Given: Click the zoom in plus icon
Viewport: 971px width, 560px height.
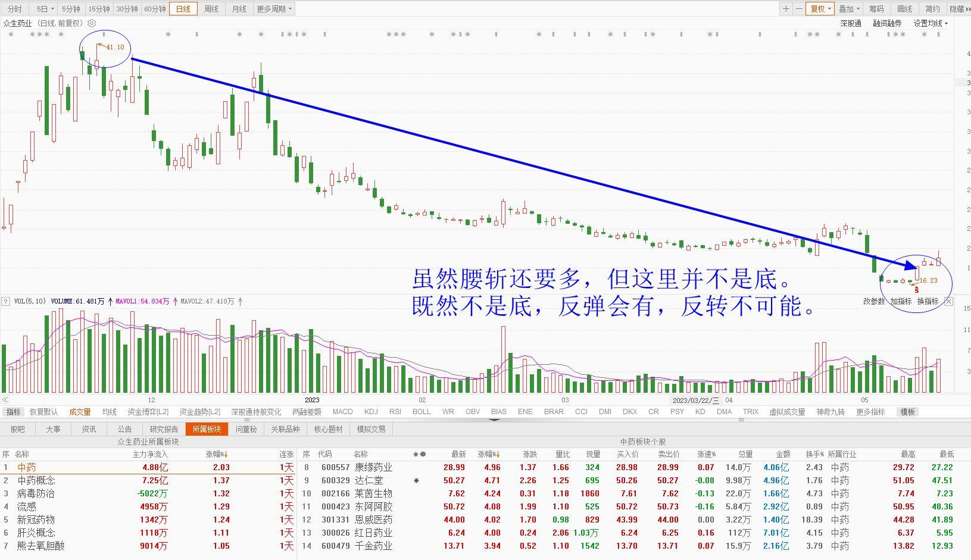Looking at the screenshot, I should point(786,9).
